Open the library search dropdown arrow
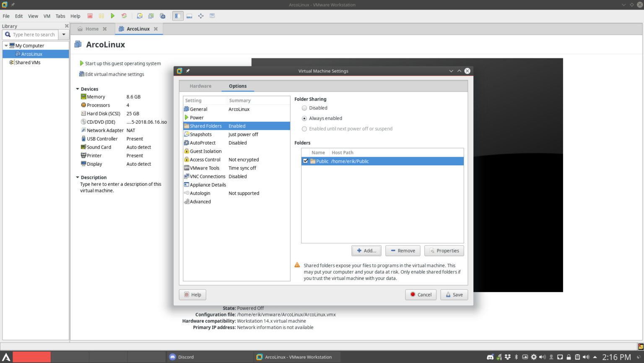This screenshot has height=363, width=644. 63,34
